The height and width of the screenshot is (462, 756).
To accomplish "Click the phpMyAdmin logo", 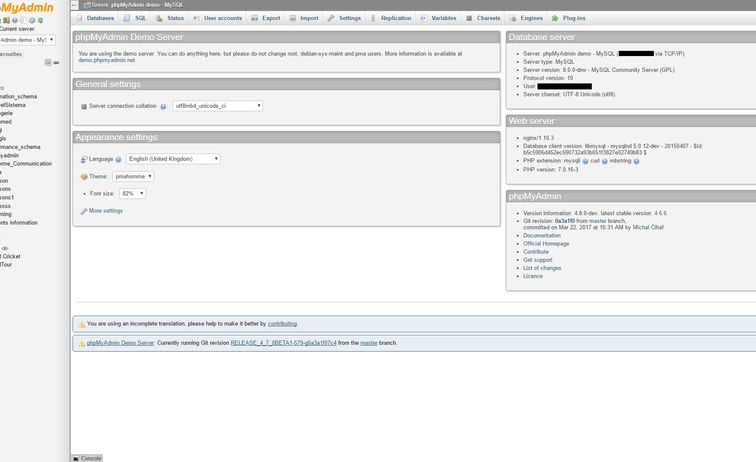I will 27,7.
